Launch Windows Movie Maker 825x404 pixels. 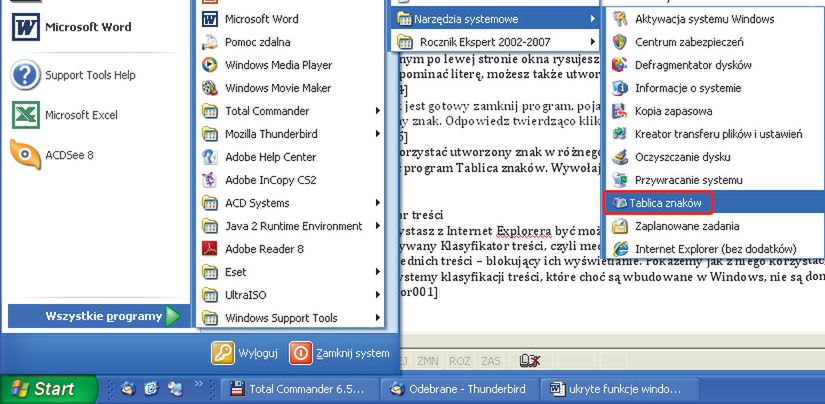coord(290,88)
